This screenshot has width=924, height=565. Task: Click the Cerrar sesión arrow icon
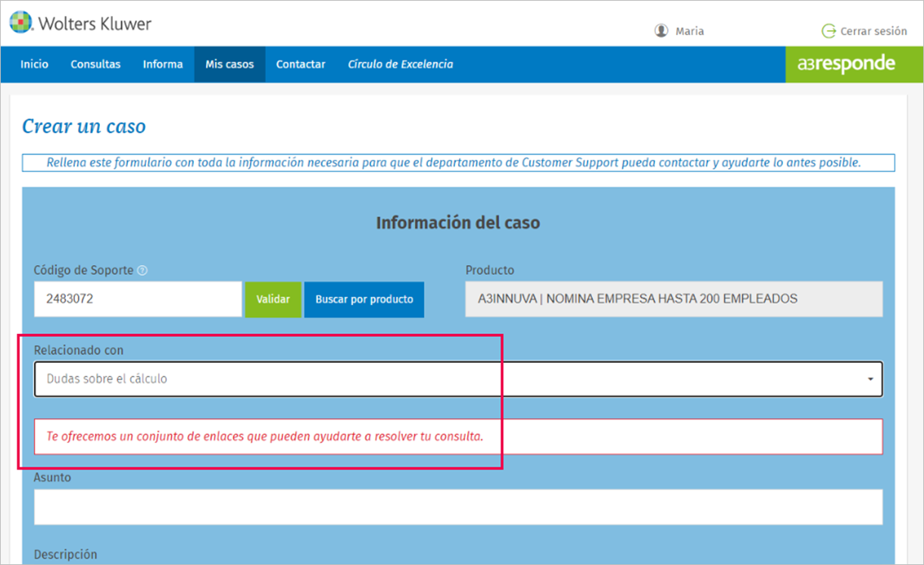[x=829, y=31]
